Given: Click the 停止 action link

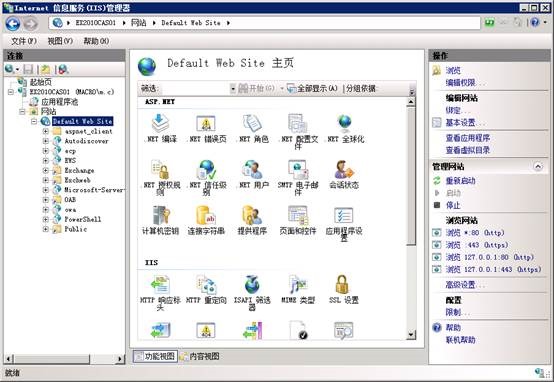Looking at the screenshot, I should pos(453,205).
